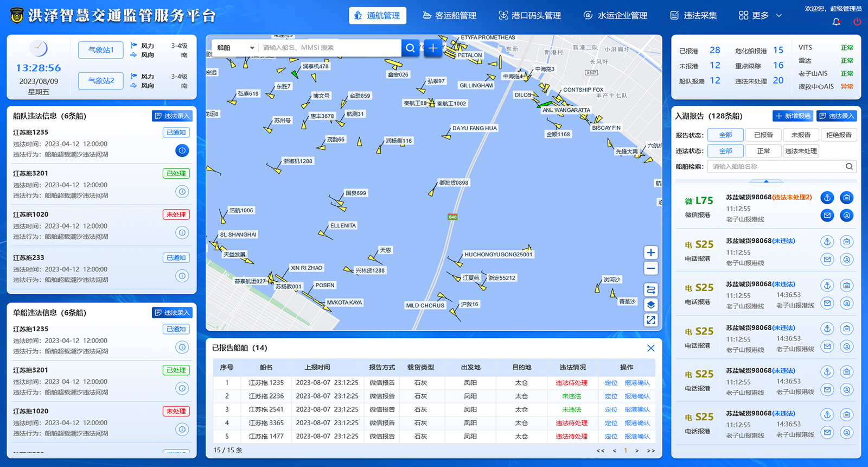This screenshot has height=467, width=868.
Task: Click anchor icon for the L75 report
Action: [x=827, y=198]
